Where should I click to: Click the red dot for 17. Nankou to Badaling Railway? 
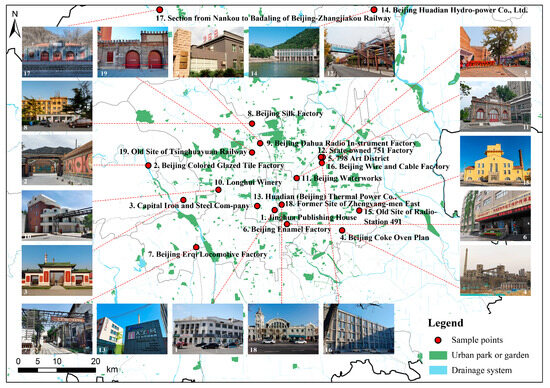(160, 10)
